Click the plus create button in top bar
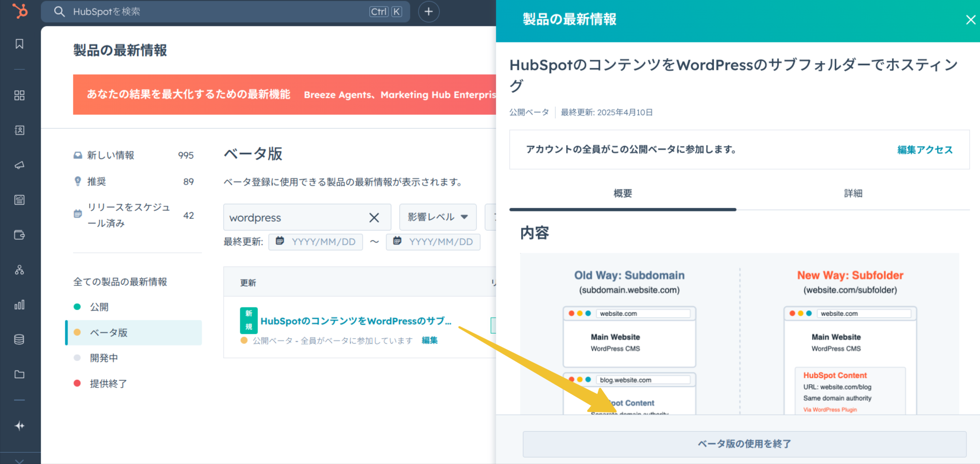 pyautogui.click(x=428, y=12)
